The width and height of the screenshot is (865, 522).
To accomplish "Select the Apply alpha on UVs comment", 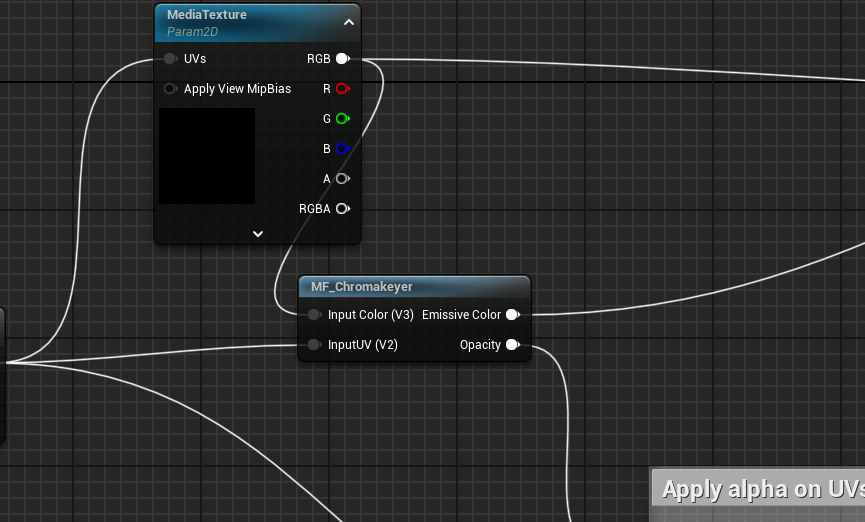I will click(759, 488).
